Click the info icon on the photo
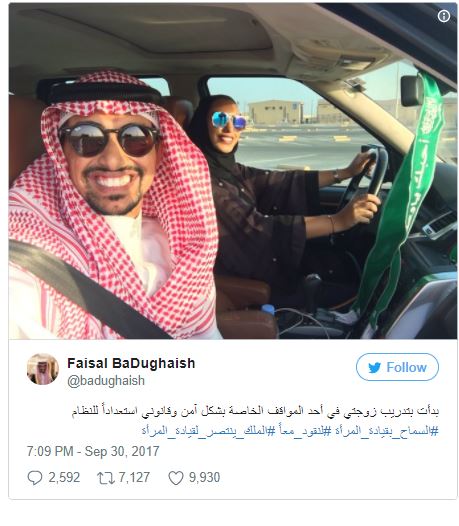The width and height of the screenshot is (459, 526). coord(444,15)
